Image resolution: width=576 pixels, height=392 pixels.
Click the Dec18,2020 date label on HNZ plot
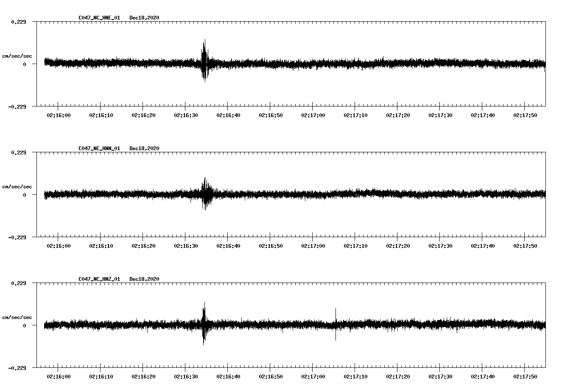[145, 279]
